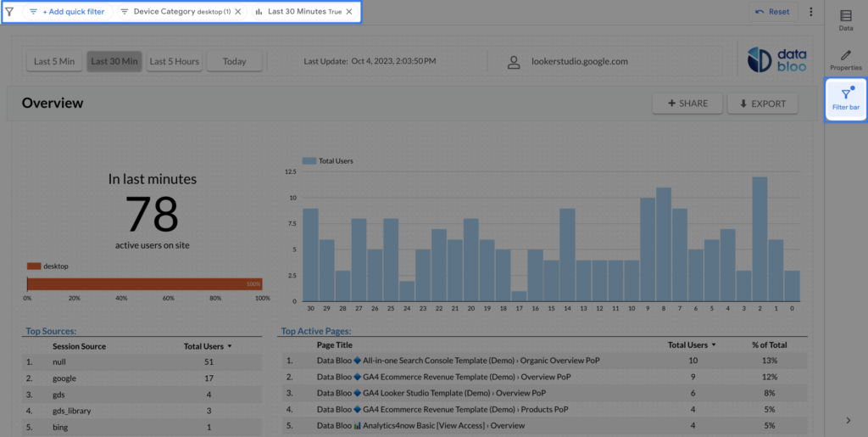
Task: Click the Reset button
Action: (x=772, y=12)
